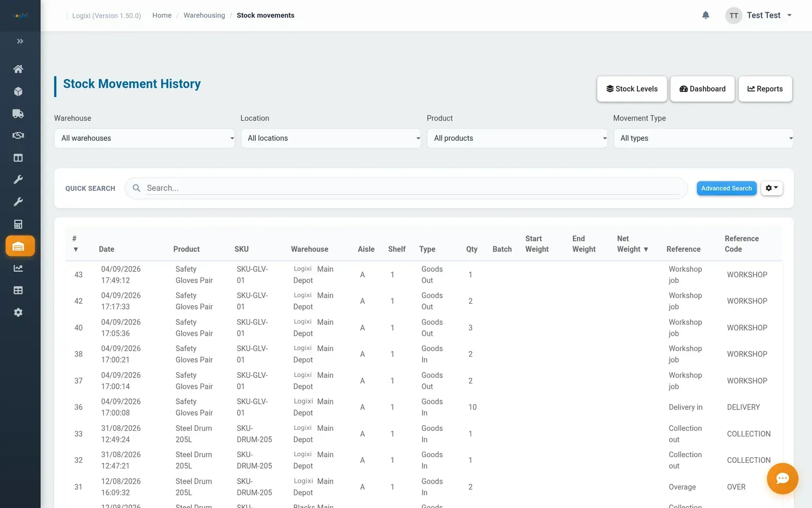This screenshot has height=508, width=812.
Task: Click the table grid sidebar icon
Action: 18,291
